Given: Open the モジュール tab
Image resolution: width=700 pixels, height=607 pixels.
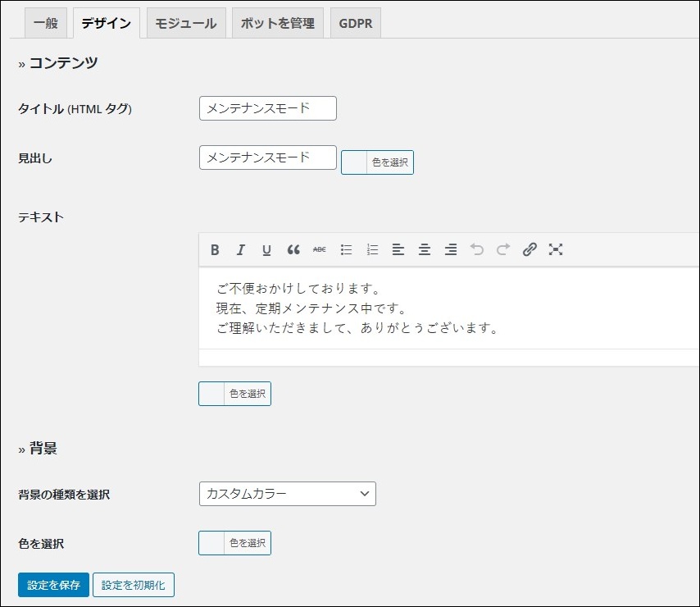Looking at the screenshot, I should (x=186, y=24).
